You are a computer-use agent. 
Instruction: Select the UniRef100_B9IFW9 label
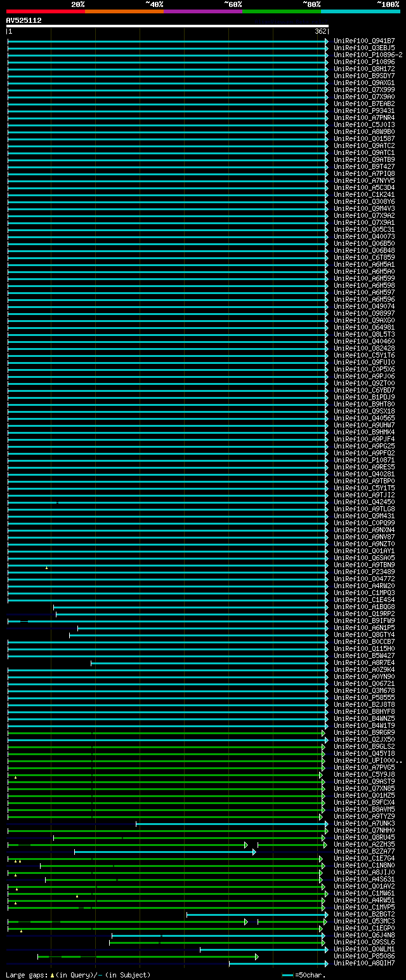[x=364, y=621]
